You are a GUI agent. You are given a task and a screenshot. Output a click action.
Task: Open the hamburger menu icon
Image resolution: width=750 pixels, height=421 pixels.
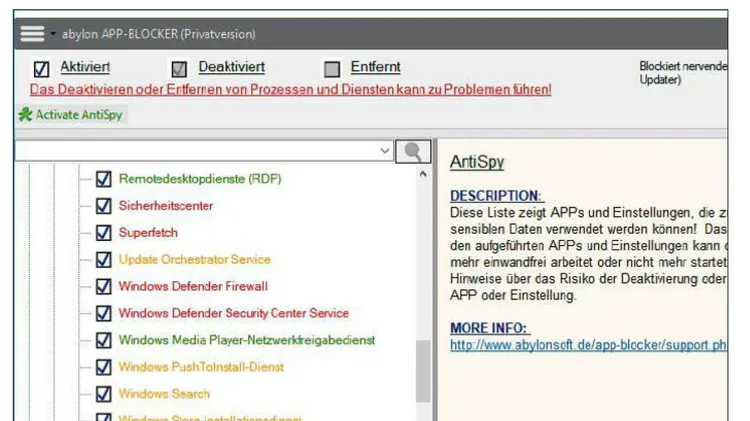pyautogui.click(x=32, y=34)
